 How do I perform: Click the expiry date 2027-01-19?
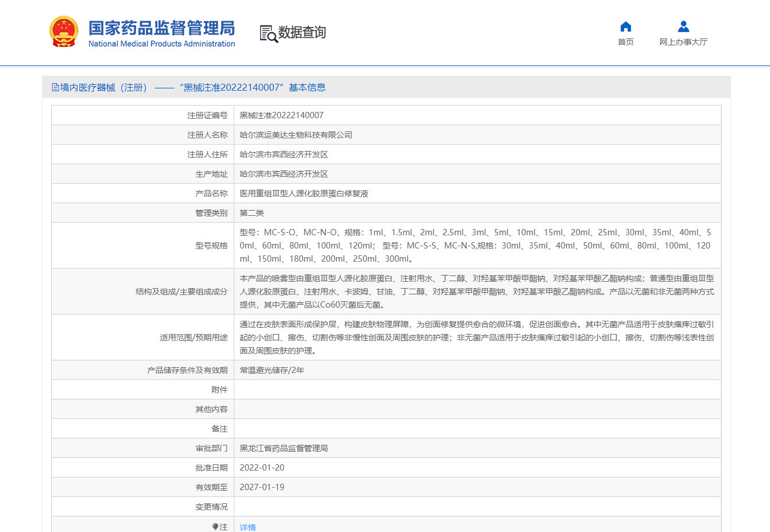coord(262,487)
